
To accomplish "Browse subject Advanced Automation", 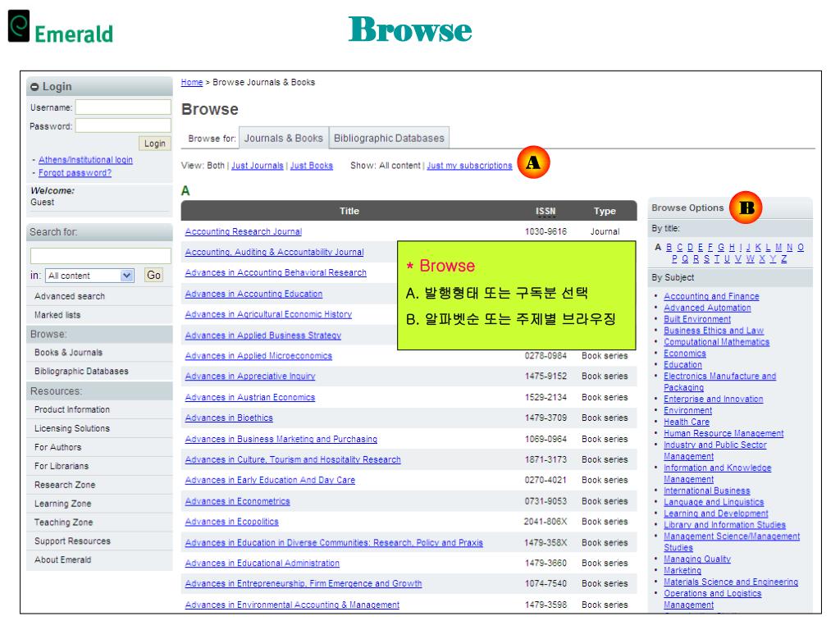I will coord(707,308).
